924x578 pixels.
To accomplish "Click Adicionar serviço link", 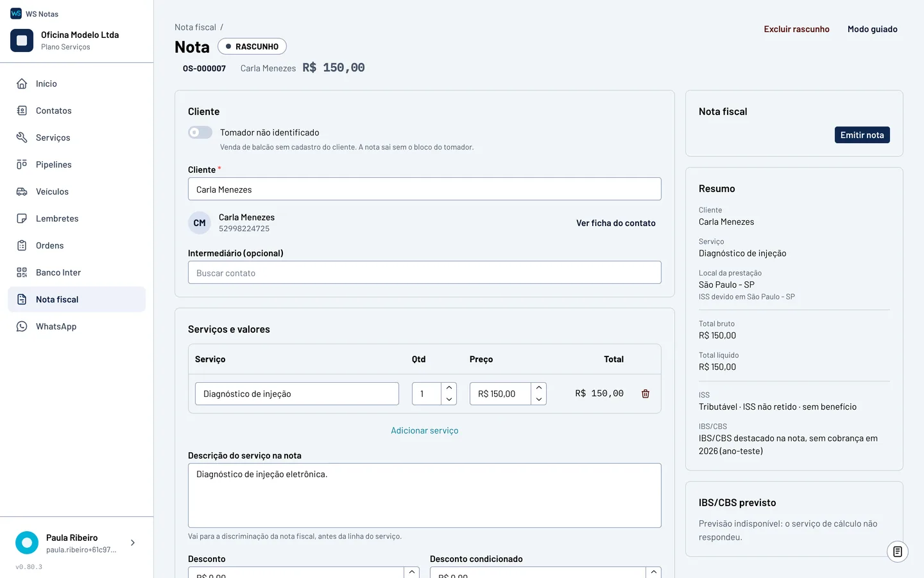I will tap(425, 430).
